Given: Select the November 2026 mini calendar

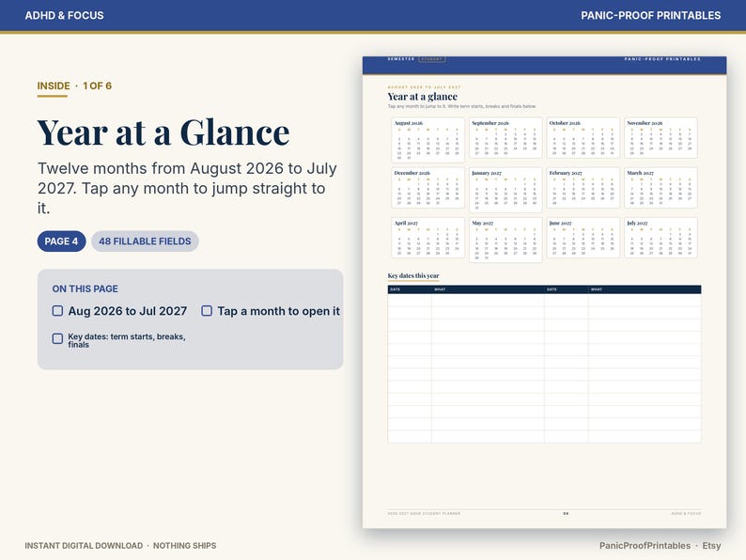Looking at the screenshot, I should [x=661, y=138].
